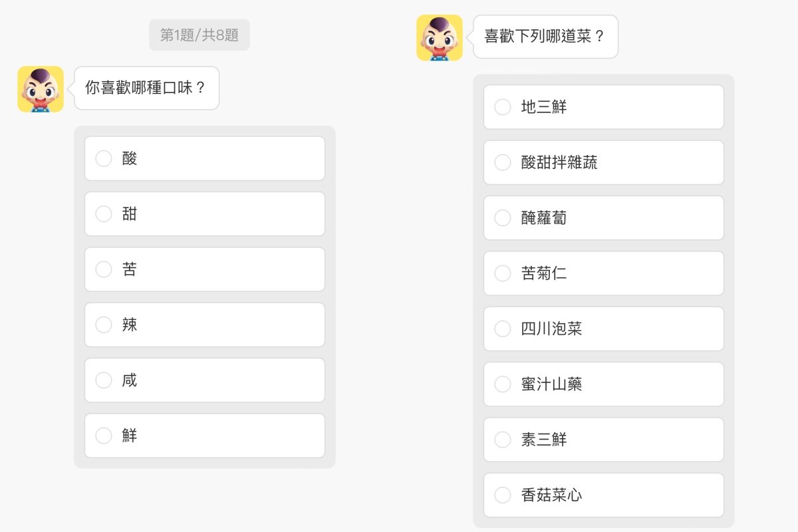Choose 苦 as your preferred flavor
This screenshot has height=532, width=798.
204,269
